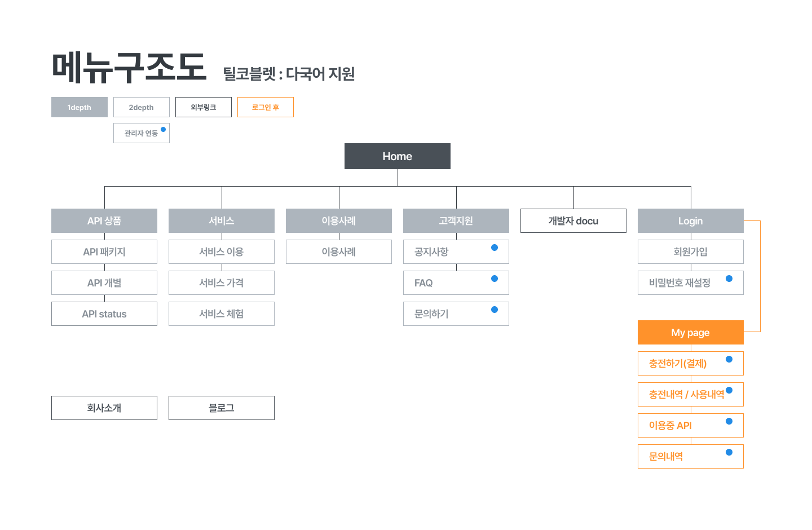Screen dimensions: 812x530
Task: Click the orange 로그인 후 legend box
Action: click(266, 107)
